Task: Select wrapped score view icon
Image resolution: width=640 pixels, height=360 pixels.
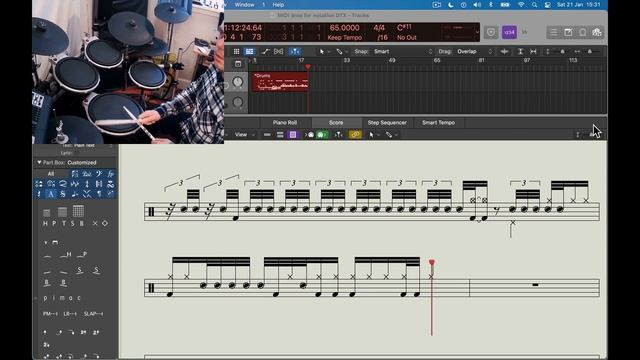Action: pyautogui.click(x=280, y=135)
